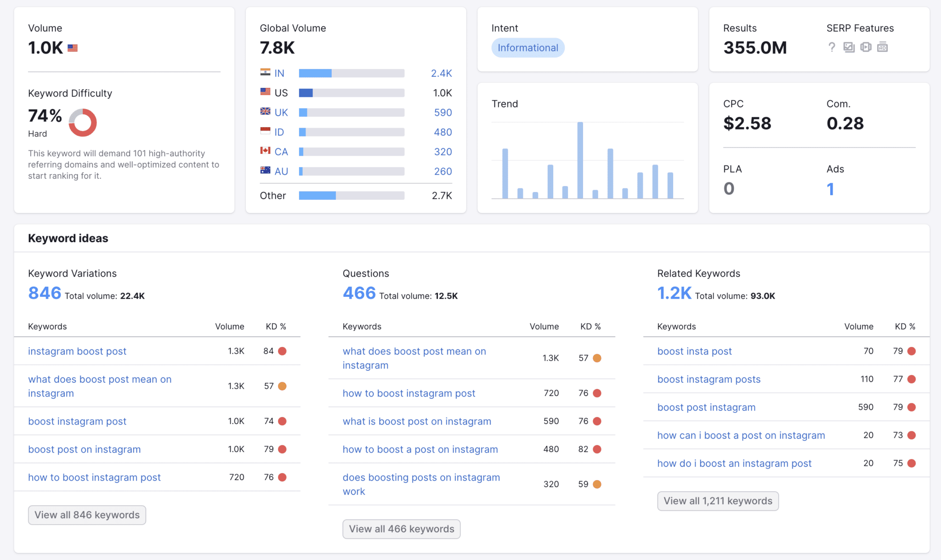Open 'how to boost a post on instagram' link
The image size is (941, 560).
[x=420, y=449]
